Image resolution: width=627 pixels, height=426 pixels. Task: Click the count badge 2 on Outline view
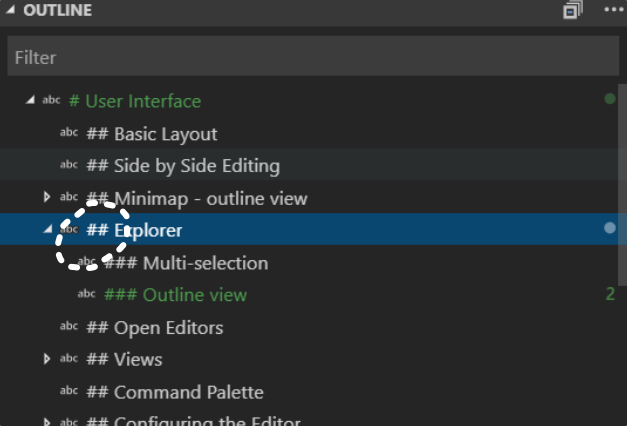click(610, 294)
